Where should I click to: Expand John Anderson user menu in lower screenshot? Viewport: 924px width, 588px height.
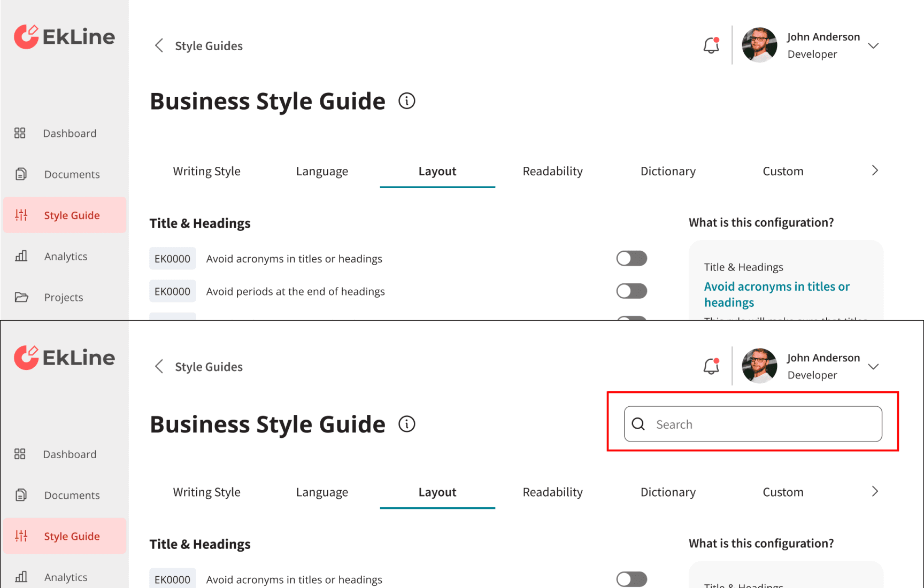(x=873, y=366)
